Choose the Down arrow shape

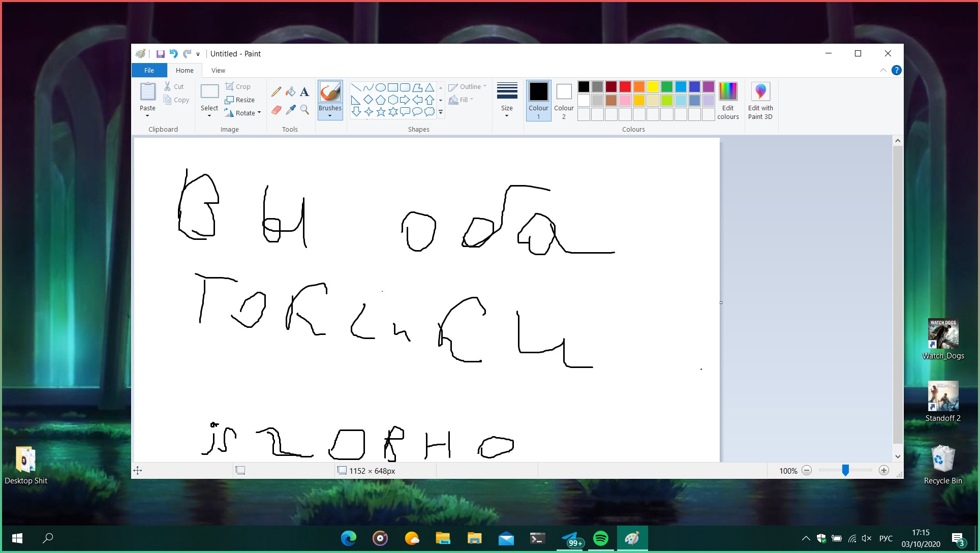pos(356,112)
